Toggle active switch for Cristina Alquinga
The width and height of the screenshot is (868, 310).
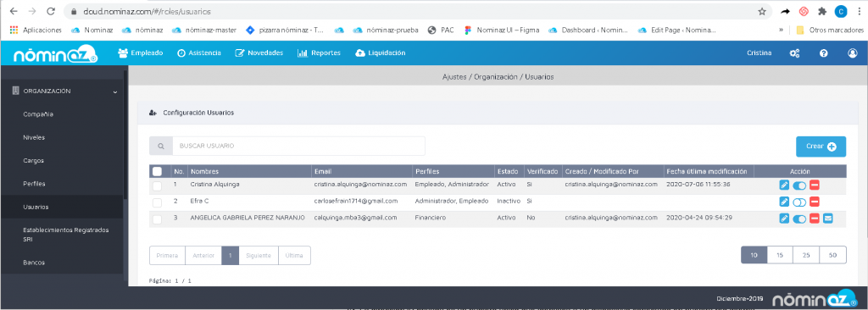798,185
